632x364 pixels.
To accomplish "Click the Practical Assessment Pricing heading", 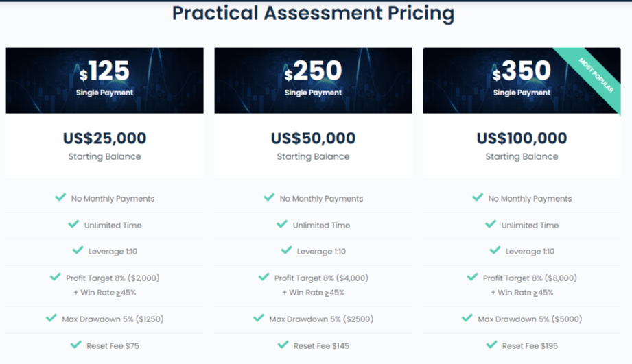I will pyautogui.click(x=313, y=13).
